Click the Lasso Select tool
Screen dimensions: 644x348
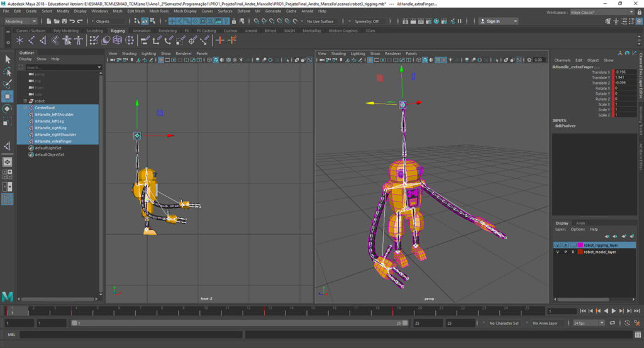coord(8,72)
